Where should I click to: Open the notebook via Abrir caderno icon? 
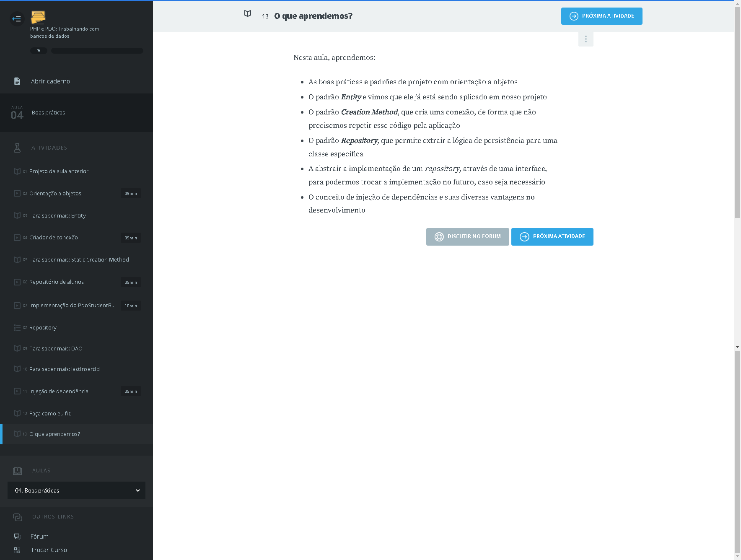17,81
